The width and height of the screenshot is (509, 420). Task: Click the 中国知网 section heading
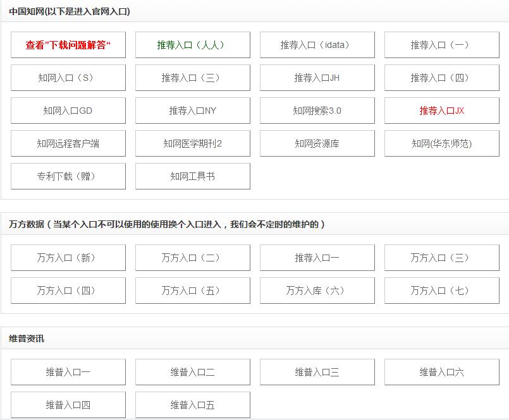(x=70, y=11)
